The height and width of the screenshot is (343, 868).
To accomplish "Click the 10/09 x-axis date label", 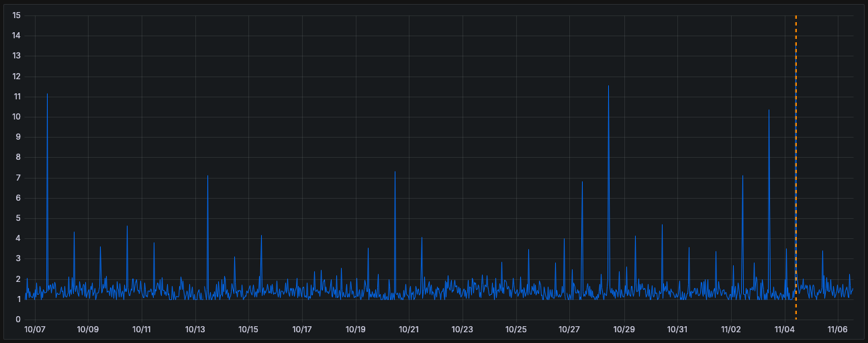I will (88, 330).
